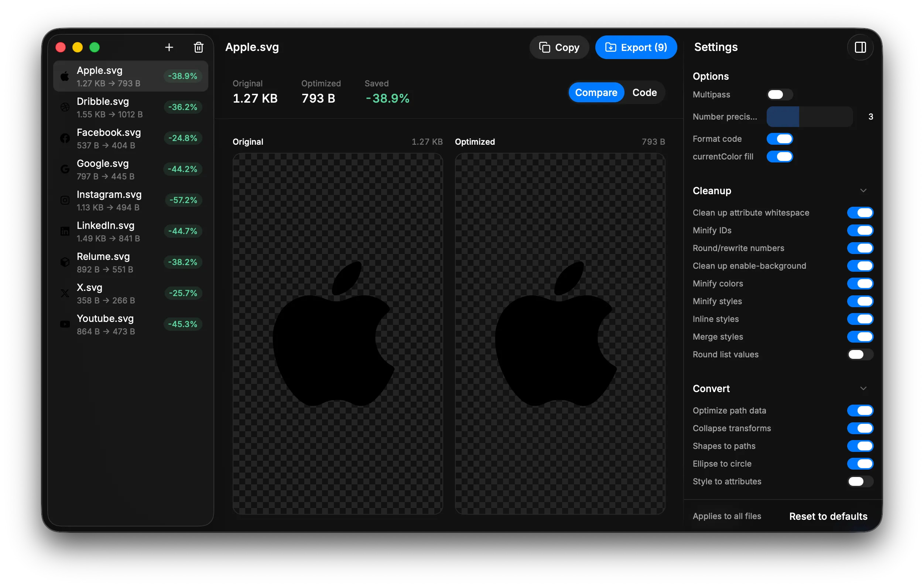Click the YouTube icon in the file list
The width and height of the screenshot is (924, 587).
pos(65,325)
